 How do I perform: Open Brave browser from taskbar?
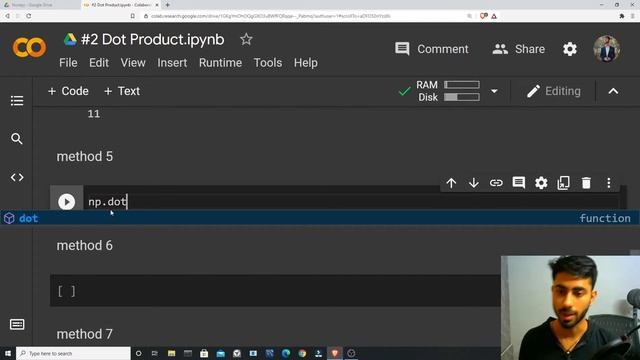335,353
